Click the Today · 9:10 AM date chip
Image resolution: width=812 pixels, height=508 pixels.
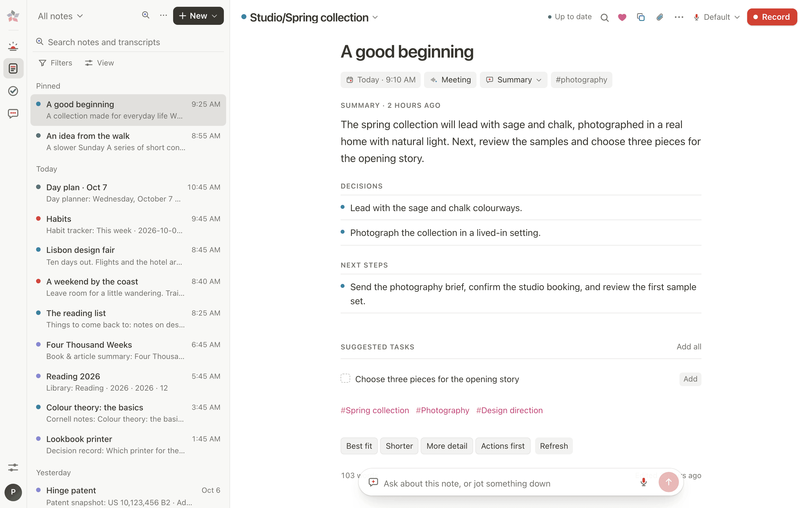click(x=381, y=80)
